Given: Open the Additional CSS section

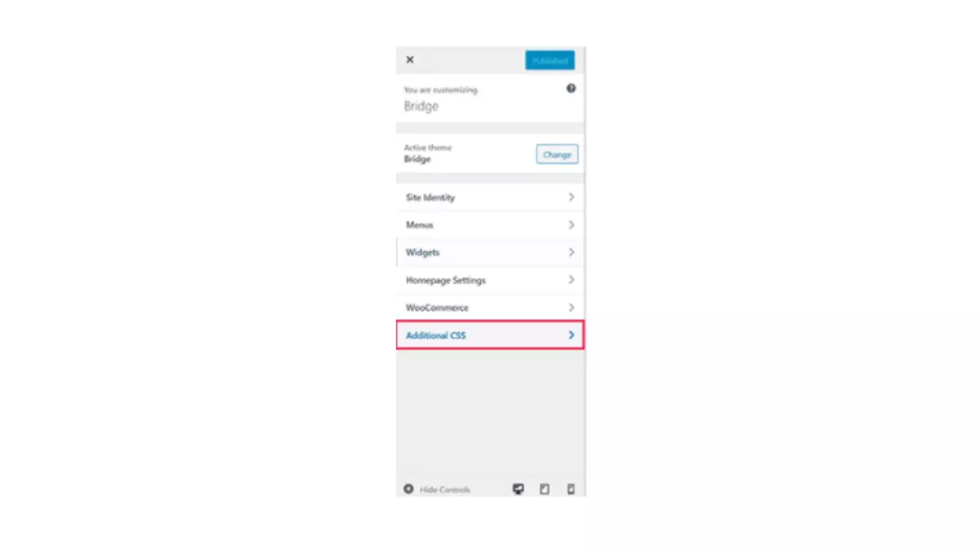Looking at the screenshot, I should coord(490,335).
